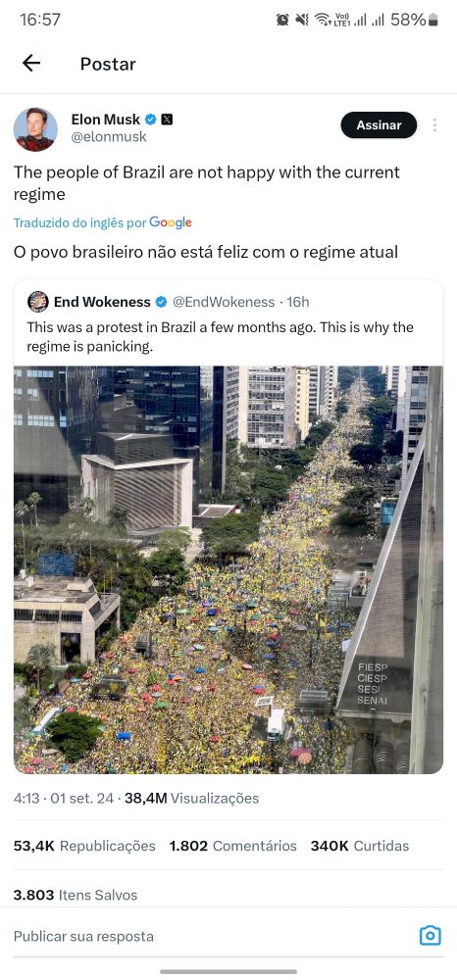Open End Wokeness profile avatar

(x=37, y=302)
